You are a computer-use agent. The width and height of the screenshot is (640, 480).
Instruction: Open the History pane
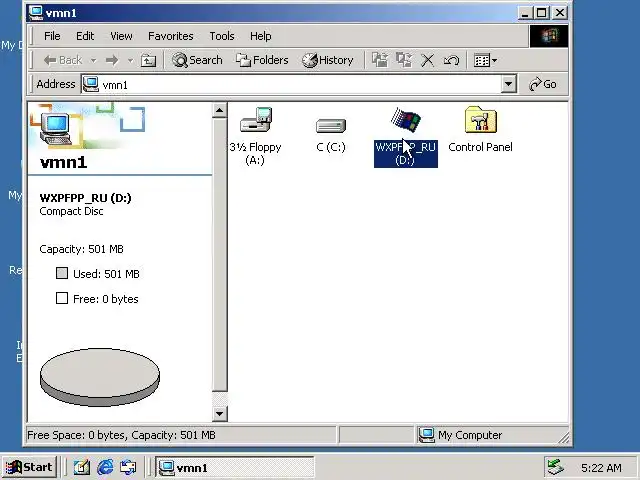[x=328, y=60]
